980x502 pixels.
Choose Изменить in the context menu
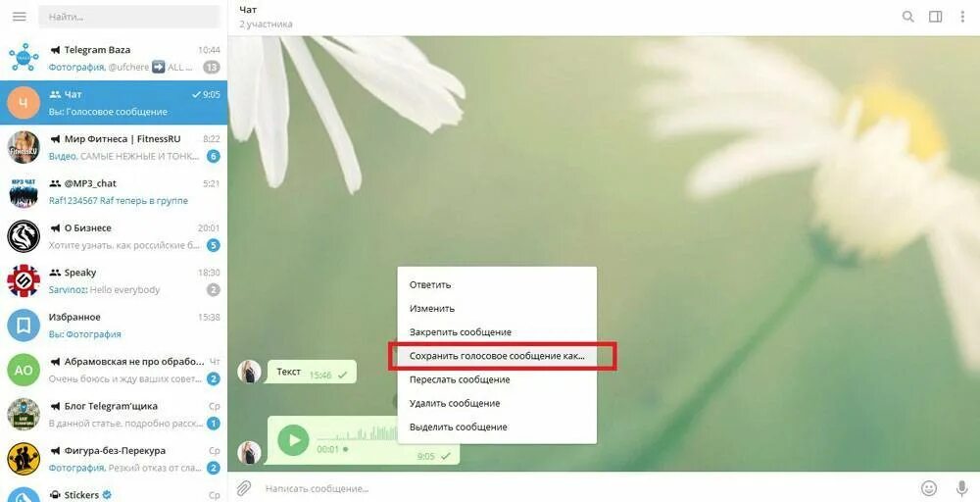tap(497, 308)
